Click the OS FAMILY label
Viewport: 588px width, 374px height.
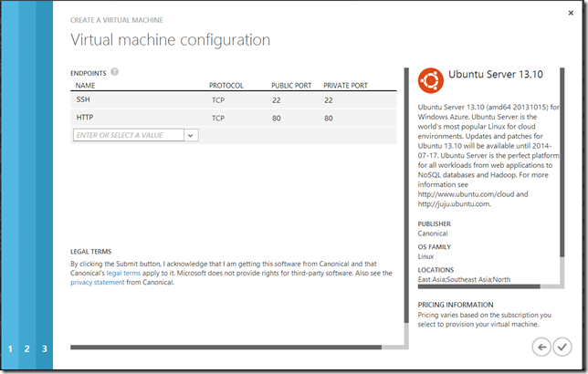tap(435, 247)
